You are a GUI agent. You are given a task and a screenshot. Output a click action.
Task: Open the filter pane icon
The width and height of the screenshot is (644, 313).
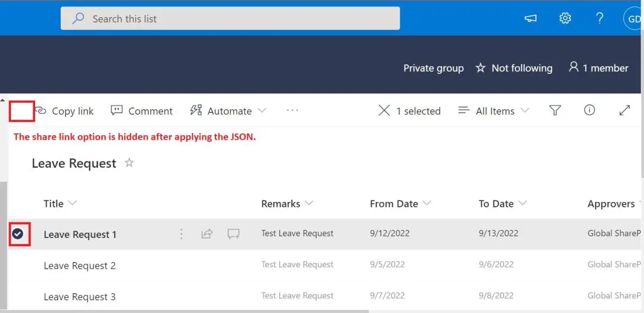tap(555, 110)
